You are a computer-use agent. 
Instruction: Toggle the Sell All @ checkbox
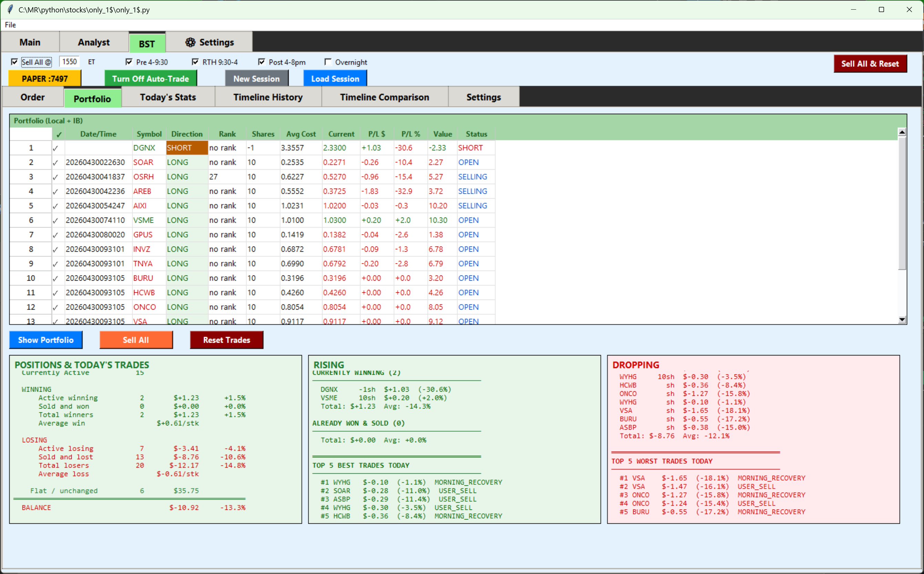14,62
